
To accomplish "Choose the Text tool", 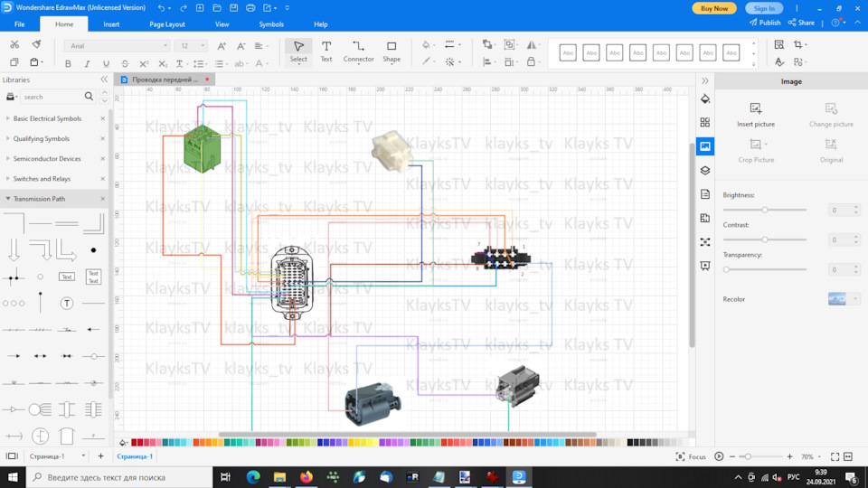I will (326, 52).
